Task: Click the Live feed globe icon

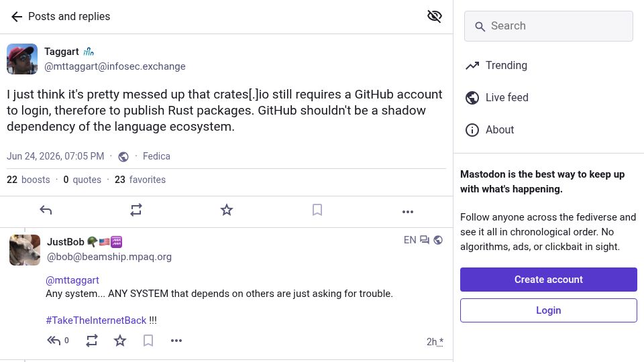Action: click(x=472, y=98)
